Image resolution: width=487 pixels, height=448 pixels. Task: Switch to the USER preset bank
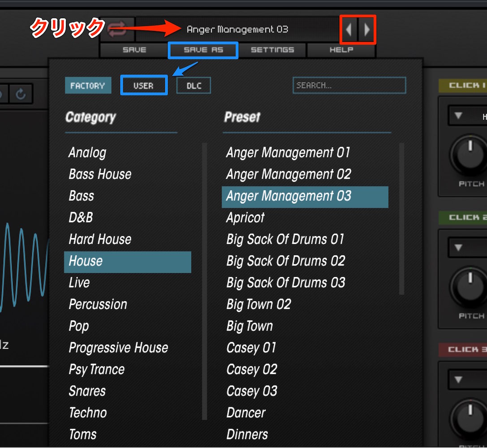pyautogui.click(x=144, y=86)
